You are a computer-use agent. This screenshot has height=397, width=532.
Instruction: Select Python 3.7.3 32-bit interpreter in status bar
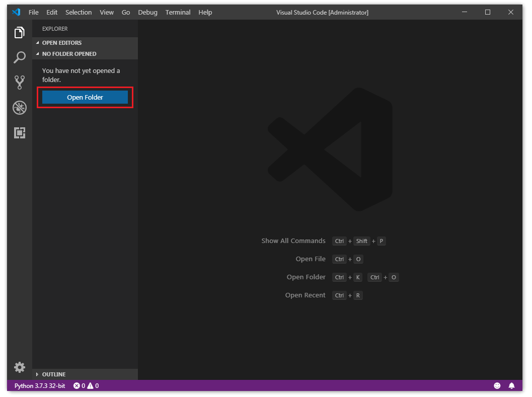click(40, 386)
